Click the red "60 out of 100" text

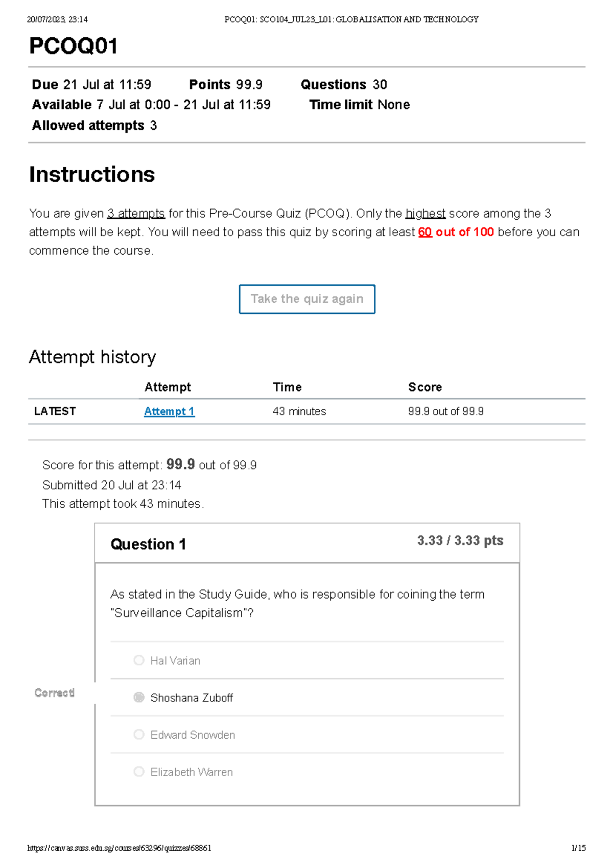pyautogui.click(x=456, y=232)
